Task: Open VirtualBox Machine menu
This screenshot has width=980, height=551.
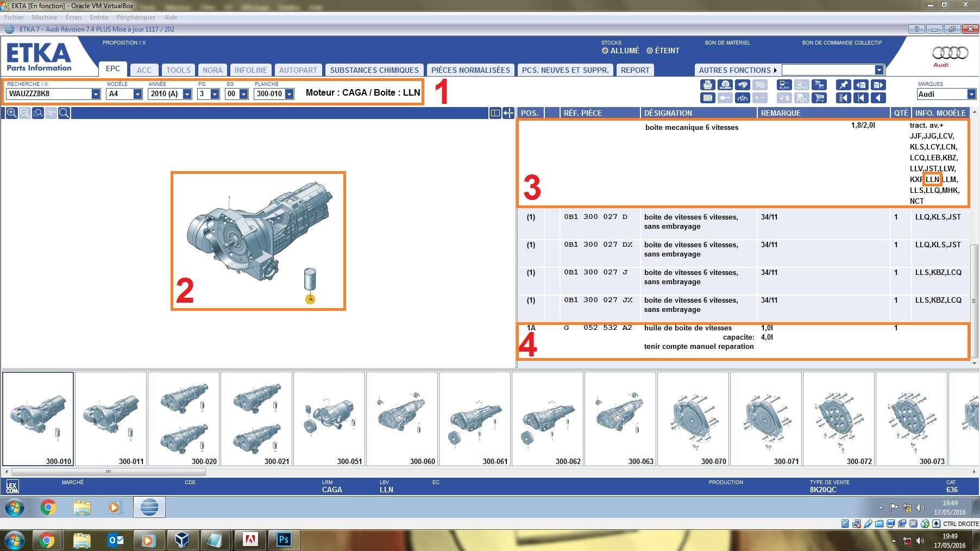Action: coord(44,17)
